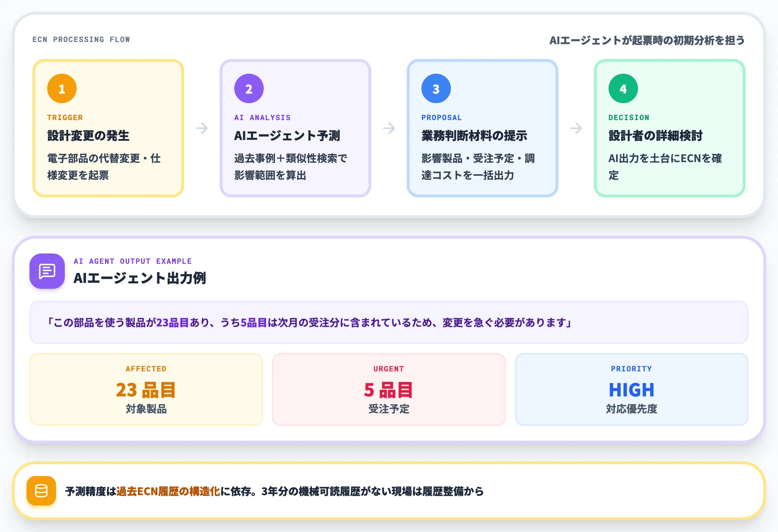Click the orange database icon
The image size is (778, 532).
(x=41, y=491)
